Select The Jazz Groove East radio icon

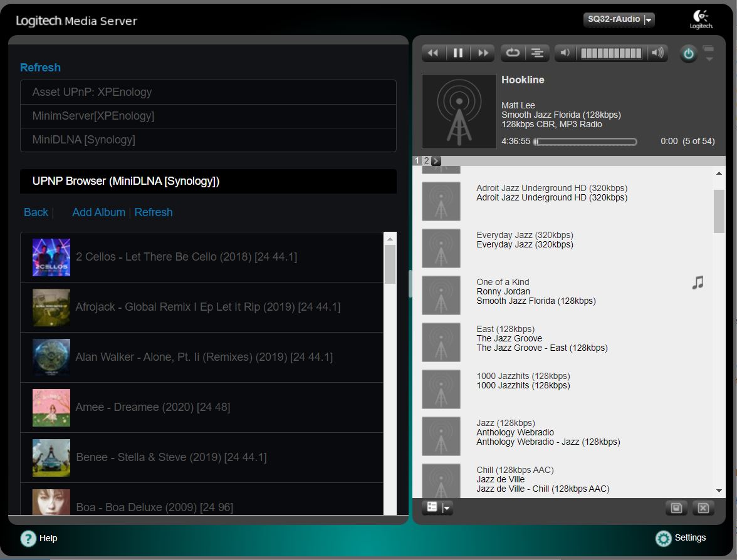pos(441,342)
